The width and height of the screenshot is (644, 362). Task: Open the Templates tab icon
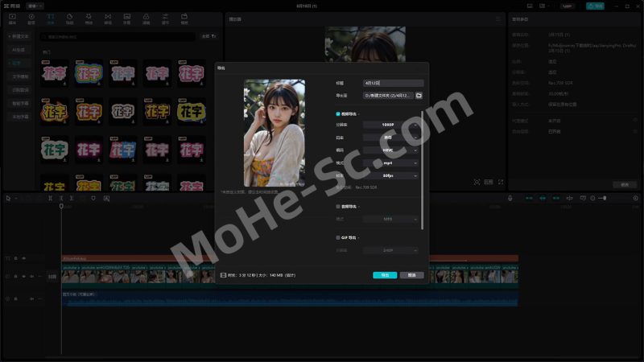[x=184, y=19]
